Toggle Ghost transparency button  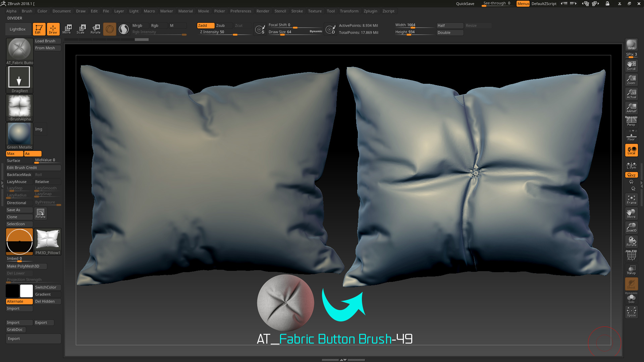[x=631, y=284]
